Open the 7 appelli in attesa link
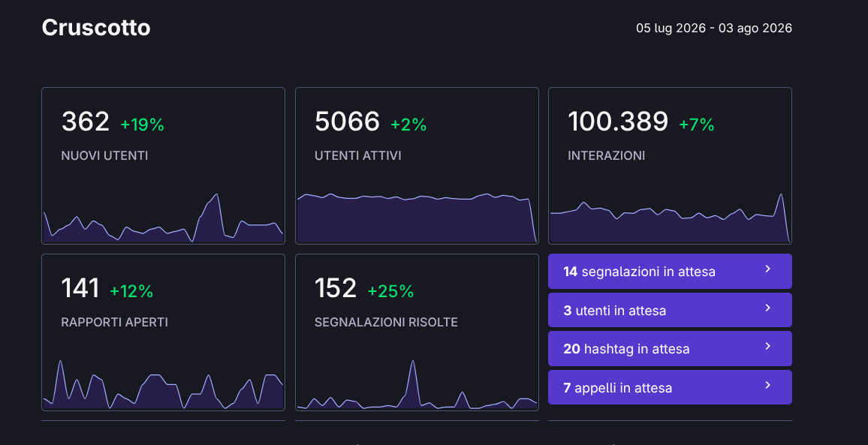 click(670, 387)
